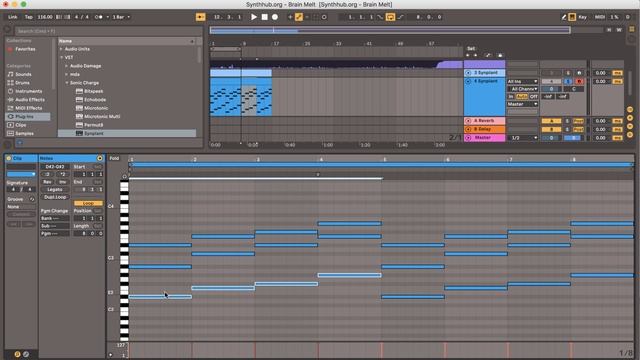
Task: Click the Arrangement Record button
Action: pos(275,17)
